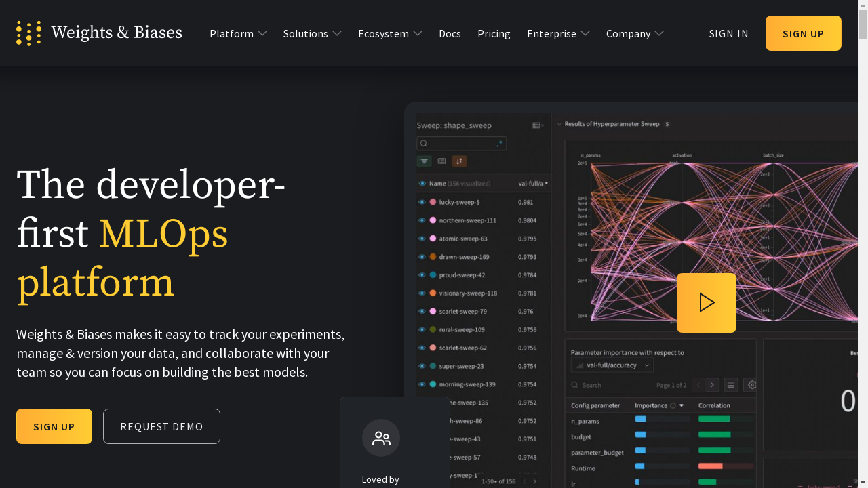
Task: Click the group icon beside the filter
Action: pyautogui.click(x=442, y=161)
